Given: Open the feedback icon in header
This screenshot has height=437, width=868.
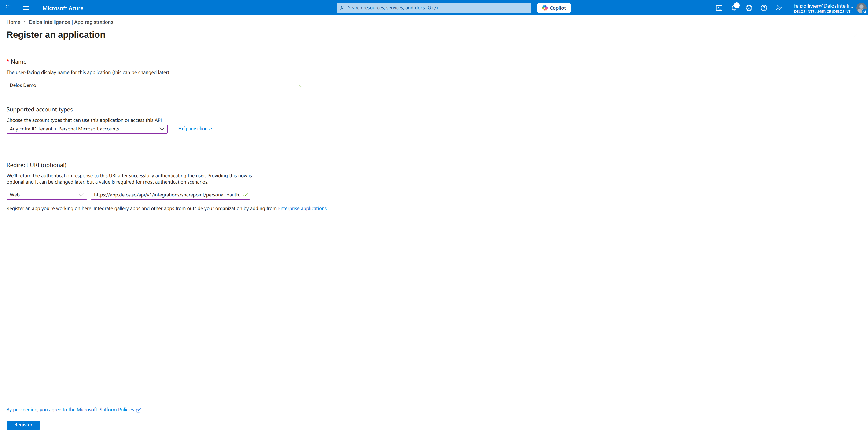Looking at the screenshot, I should click(x=779, y=8).
